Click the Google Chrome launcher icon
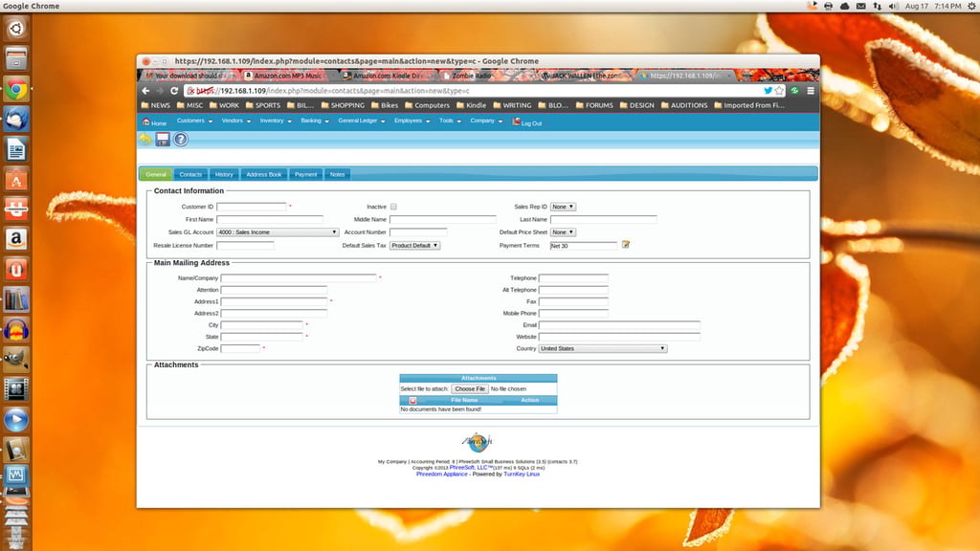Viewport: 980px width, 551px height. [16, 89]
